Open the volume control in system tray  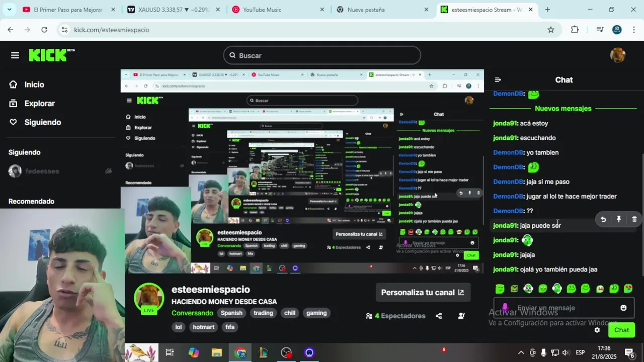(566, 352)
